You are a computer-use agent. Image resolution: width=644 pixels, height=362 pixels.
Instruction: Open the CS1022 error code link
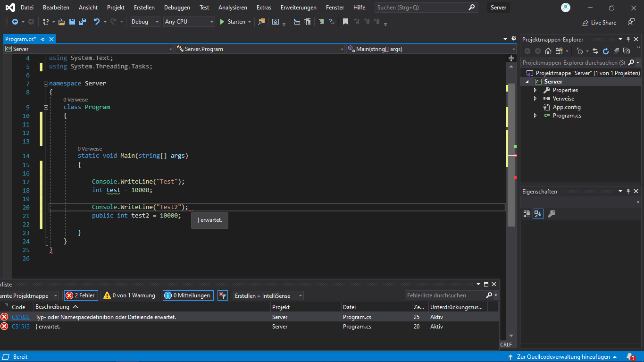pyautogui.click(x=21, y=317)
